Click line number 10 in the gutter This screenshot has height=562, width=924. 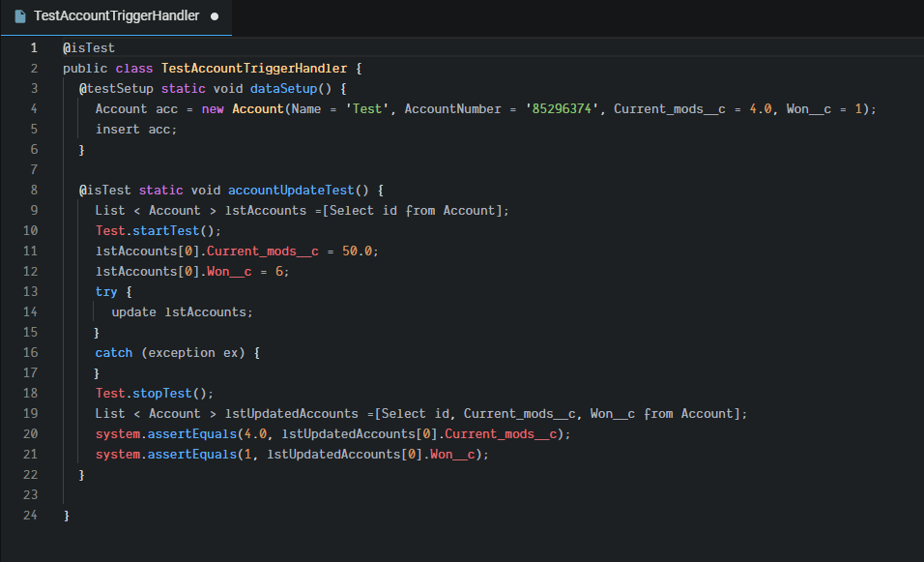[x=30, y=230]
